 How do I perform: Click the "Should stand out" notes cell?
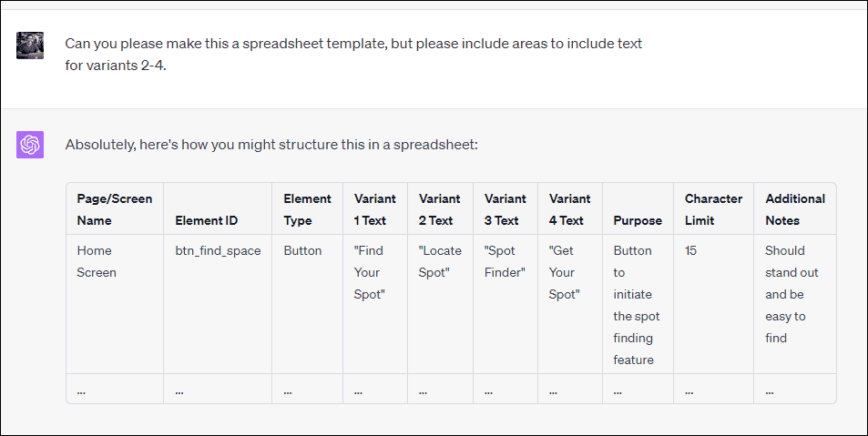point(795,304)
